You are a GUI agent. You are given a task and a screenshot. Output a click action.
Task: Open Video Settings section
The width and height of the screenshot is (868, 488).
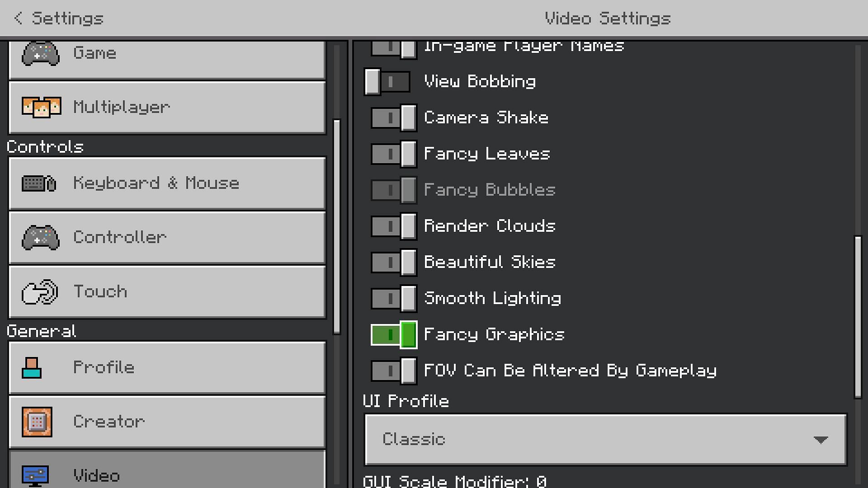pos(168,475)
